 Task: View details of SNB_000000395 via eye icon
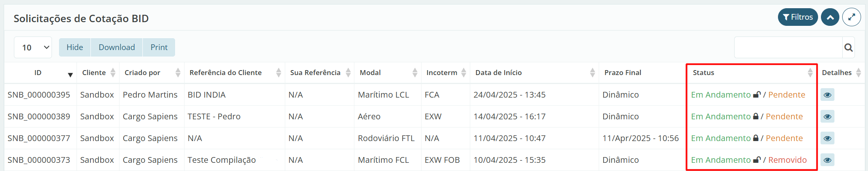[827, 95]
